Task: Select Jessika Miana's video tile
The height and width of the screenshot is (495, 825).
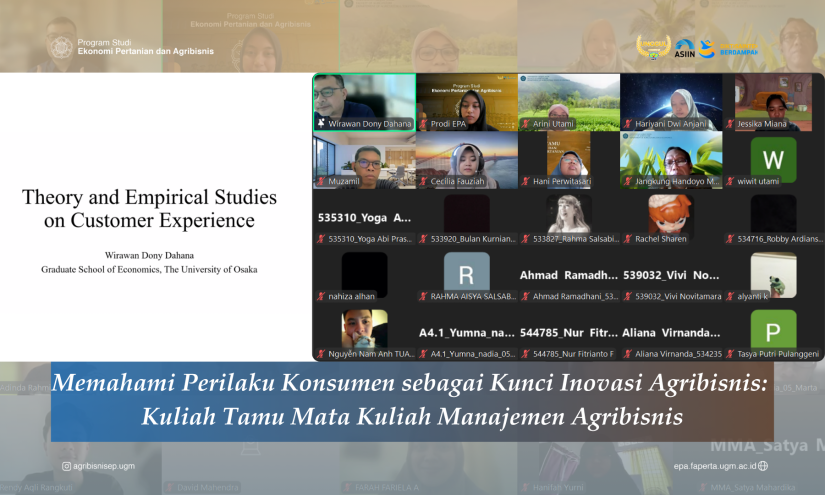Action: click(x=773, y=101)
